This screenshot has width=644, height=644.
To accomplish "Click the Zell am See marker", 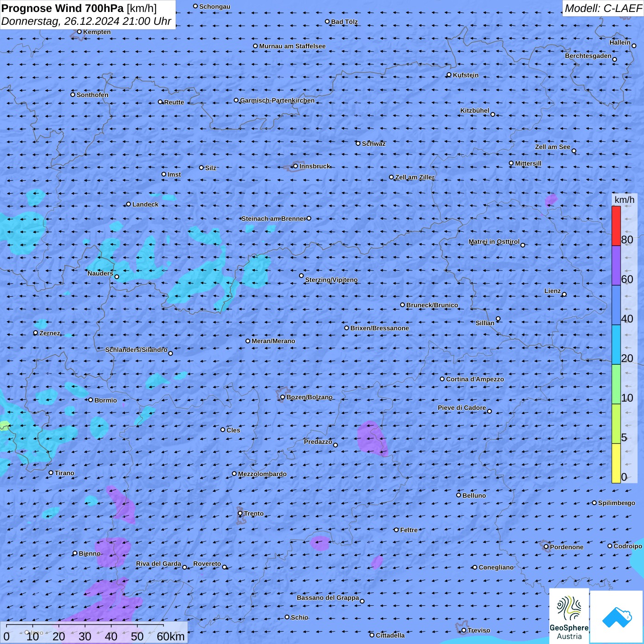I will coord(574,150).
